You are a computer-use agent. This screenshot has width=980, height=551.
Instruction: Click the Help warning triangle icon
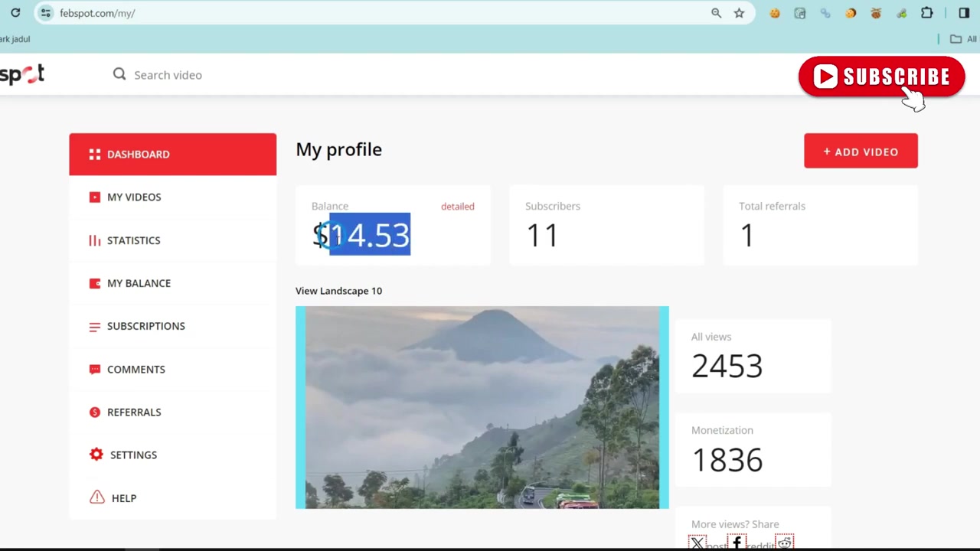click(x=96, y=497)
